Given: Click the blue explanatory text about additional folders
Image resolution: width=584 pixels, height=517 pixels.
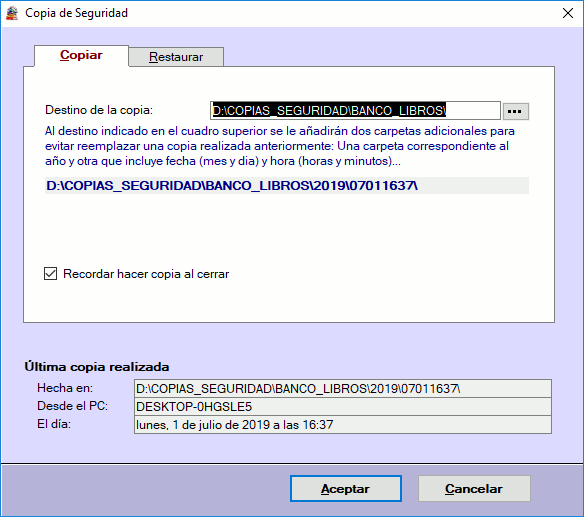Looking at the screenshot, I should (x=280, y=146).
